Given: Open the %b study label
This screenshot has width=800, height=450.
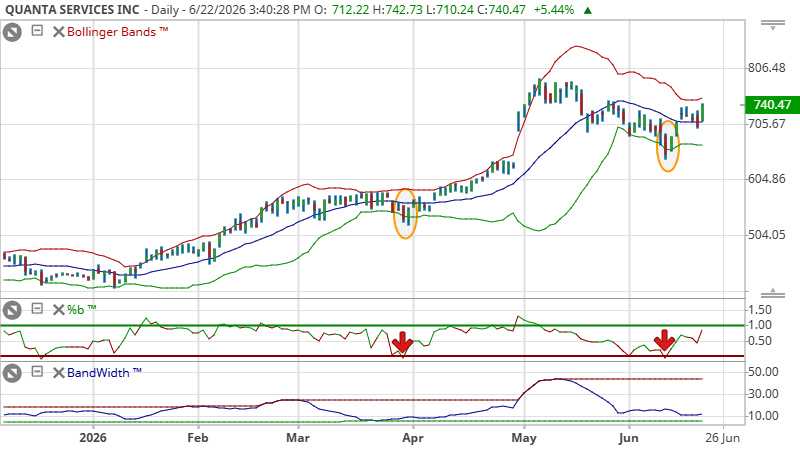Looking at the screenshot, I should [x=82, y=309].
